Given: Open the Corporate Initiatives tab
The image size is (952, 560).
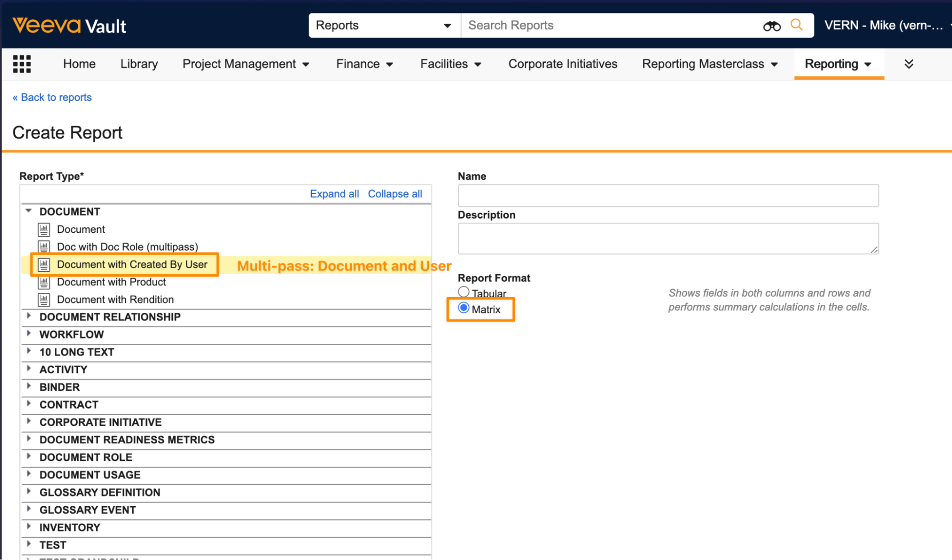Looking at the screenshot, I should [562, 64].
